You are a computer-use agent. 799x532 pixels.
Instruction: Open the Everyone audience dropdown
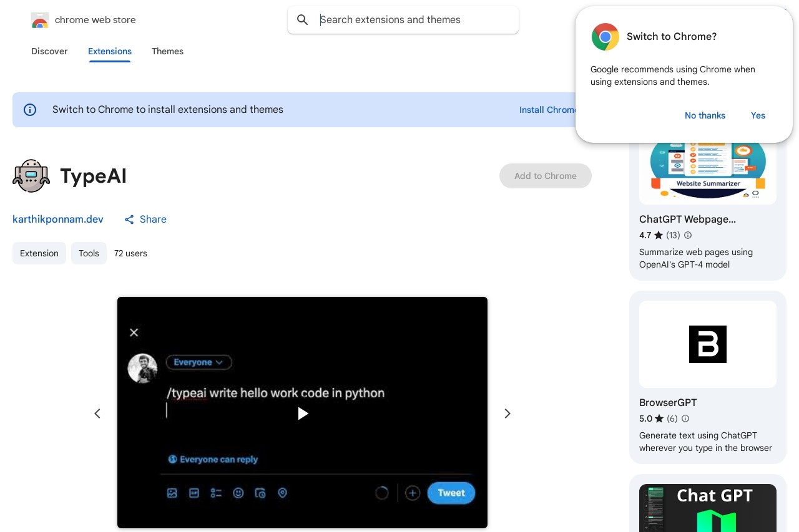coord(199,362)
